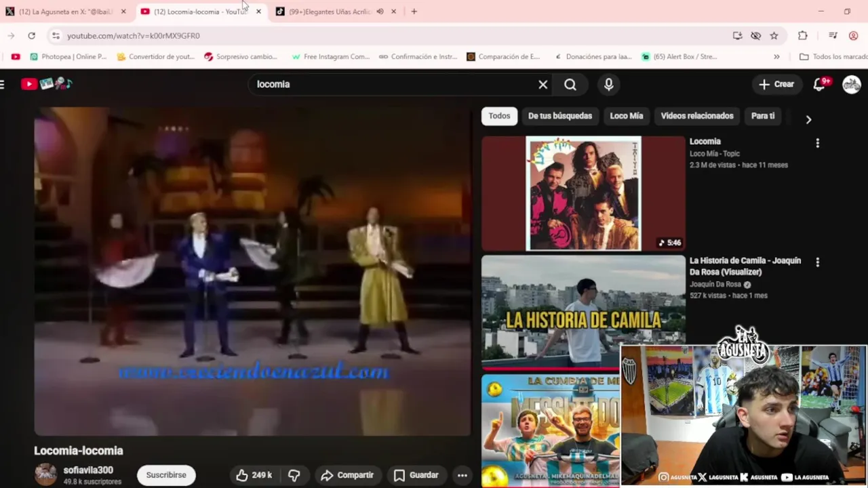This screenshot has width=868, height=488.
Task: Select the Para ti filter chip
Action: [x=763, y=116]
